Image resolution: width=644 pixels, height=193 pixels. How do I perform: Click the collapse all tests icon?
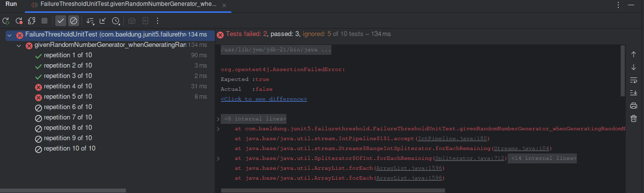pos(103,21)
